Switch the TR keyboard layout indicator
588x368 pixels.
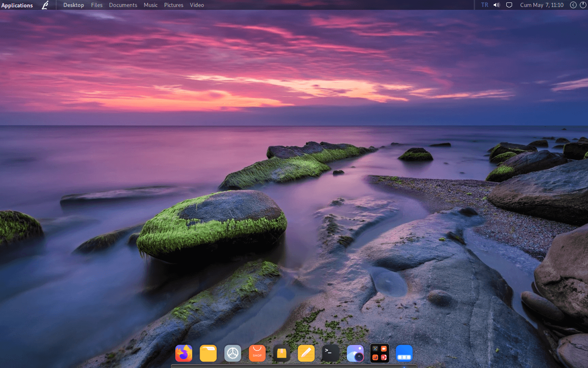(x=485, y=5)
